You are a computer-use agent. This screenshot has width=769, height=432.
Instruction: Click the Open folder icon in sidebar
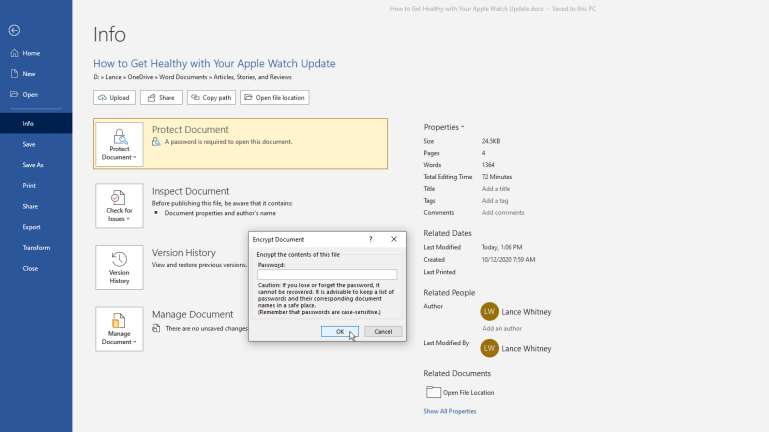14,94
